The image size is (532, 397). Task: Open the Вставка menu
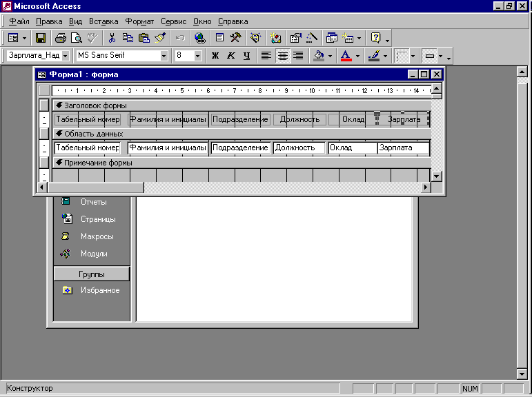tap(104, 21)
